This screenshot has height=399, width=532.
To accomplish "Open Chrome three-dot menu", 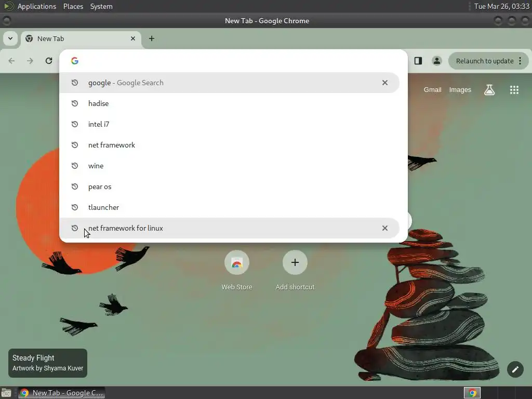I will click(x=520, y=61).
